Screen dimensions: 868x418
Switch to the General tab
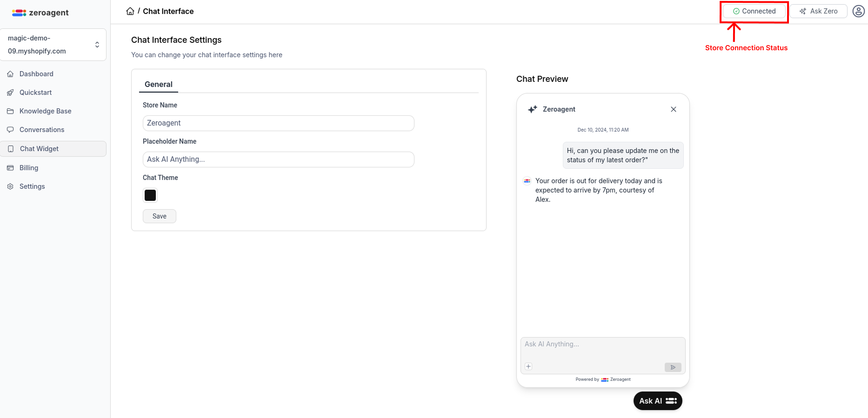point(158,84)
